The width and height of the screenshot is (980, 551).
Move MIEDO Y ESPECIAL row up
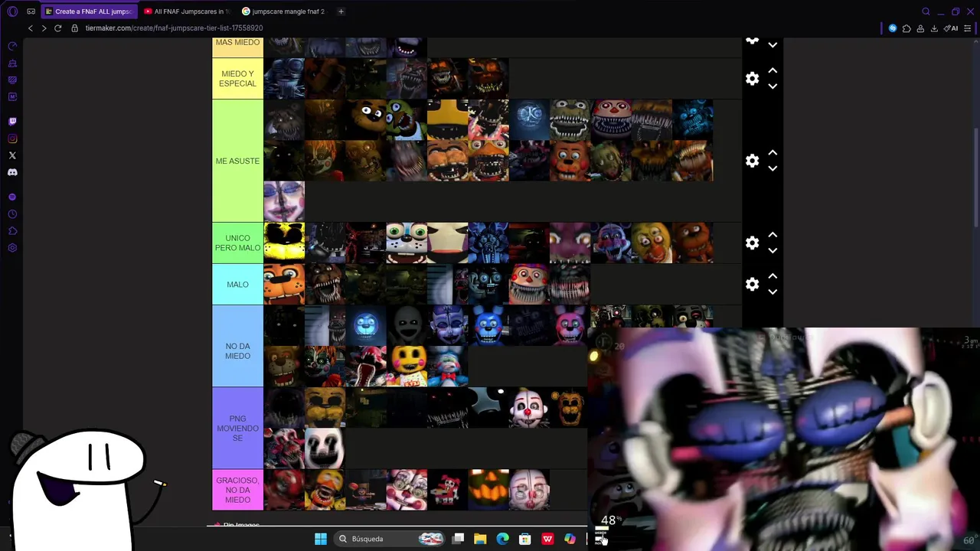(x=773, y=70)
